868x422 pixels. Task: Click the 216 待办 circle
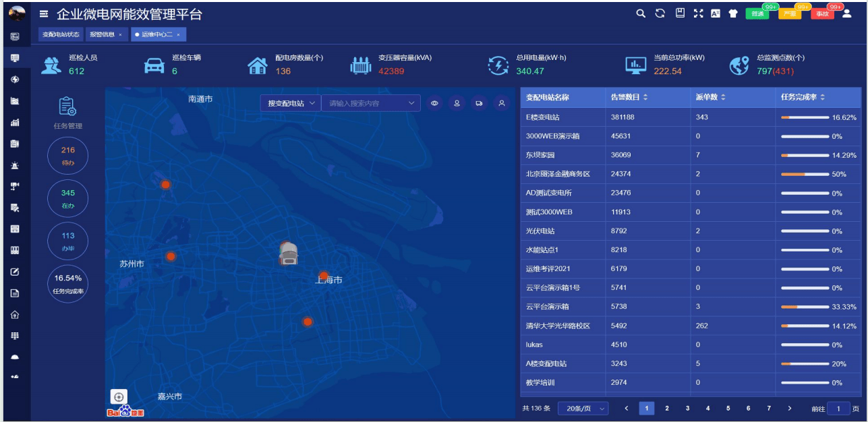coord(68,156)
